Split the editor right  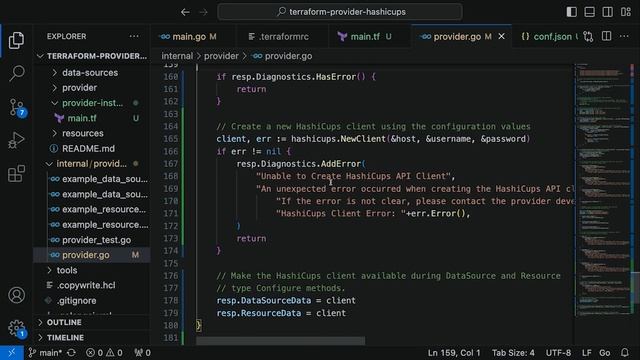pyautogui.click(x=607, y=36)
